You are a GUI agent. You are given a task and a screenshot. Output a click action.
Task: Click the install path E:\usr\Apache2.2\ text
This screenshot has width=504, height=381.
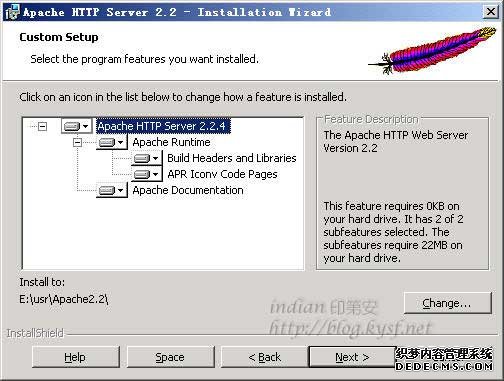pos(64,299)
